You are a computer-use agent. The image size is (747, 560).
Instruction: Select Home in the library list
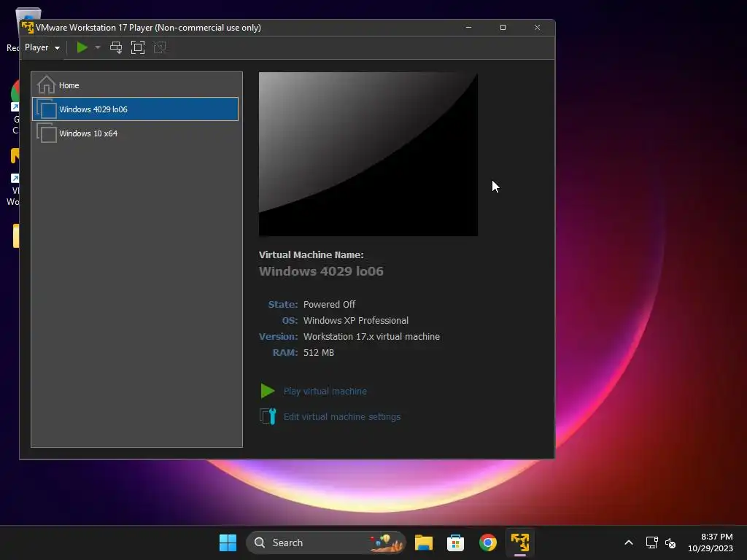(136, 85)
